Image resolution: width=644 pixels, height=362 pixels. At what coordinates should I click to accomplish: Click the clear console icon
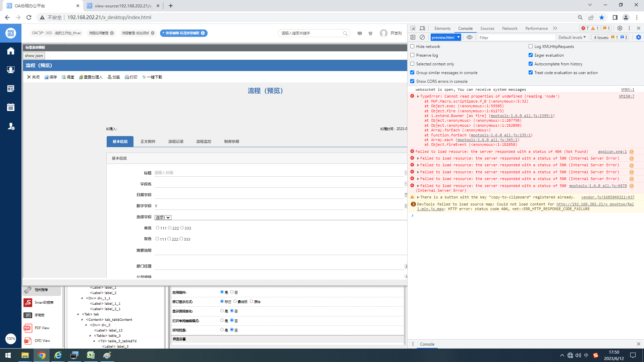pyautogui.click(x=422, y=37)
